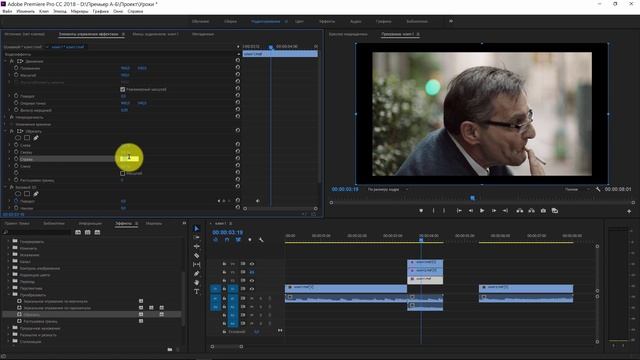This screenshot has height=360, width=640.
Task: Open the Маркеры menu
Action: pyautogui.click(x=79, y=11)
